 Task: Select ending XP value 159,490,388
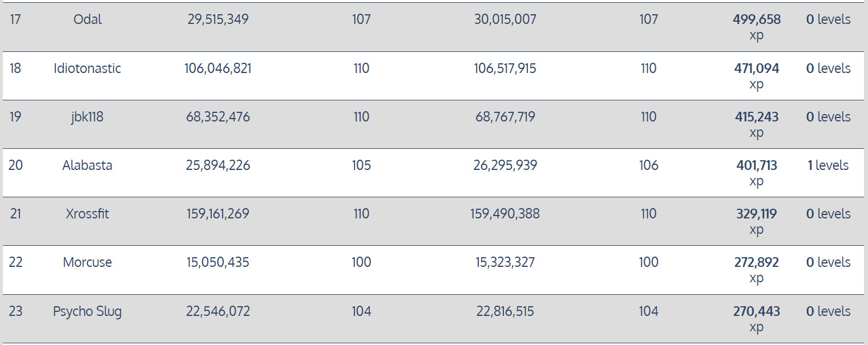coord(505,214)
